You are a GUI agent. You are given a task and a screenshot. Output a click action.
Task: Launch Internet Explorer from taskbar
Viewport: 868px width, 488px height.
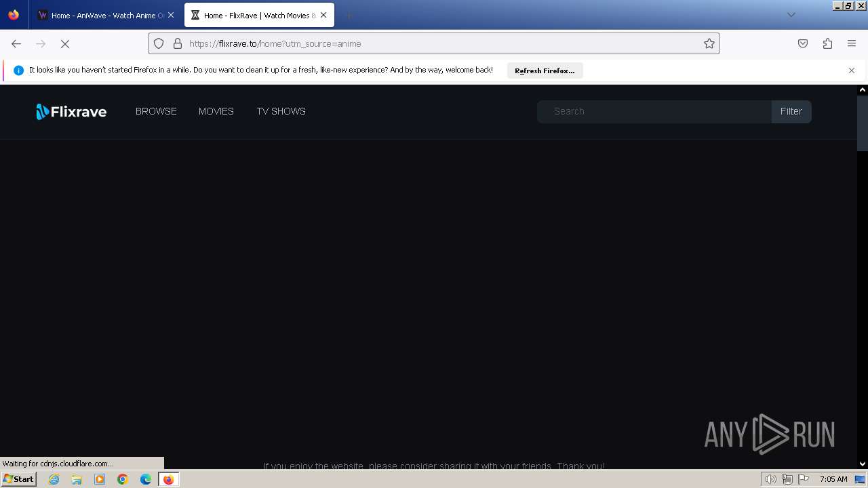point(54,479)
